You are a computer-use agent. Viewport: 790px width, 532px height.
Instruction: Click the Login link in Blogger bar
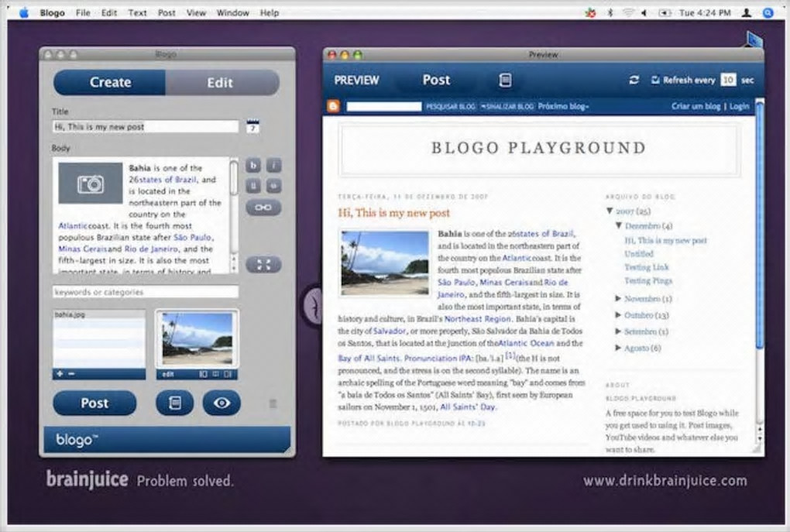(739, 106)
